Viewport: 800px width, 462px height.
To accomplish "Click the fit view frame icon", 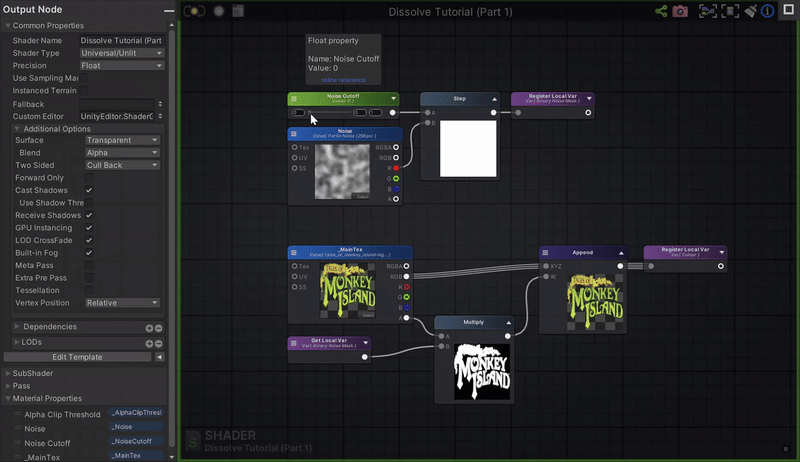I will [730, 11].
